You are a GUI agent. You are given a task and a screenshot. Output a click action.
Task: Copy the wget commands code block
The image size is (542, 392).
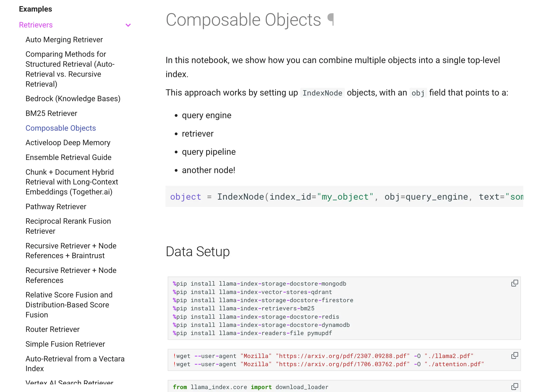(514, 356)
